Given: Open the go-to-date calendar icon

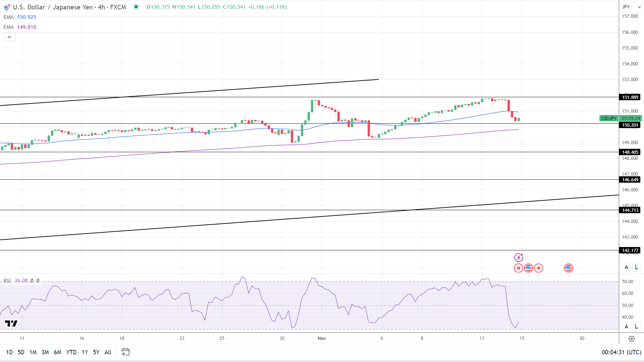Looking at the screenshot, I should click(x=125, y=352).
